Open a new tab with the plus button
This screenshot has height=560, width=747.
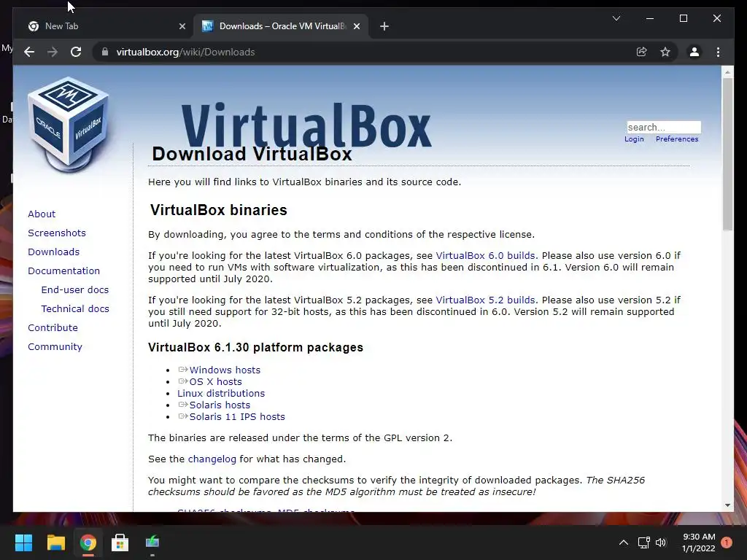(384, 26)
